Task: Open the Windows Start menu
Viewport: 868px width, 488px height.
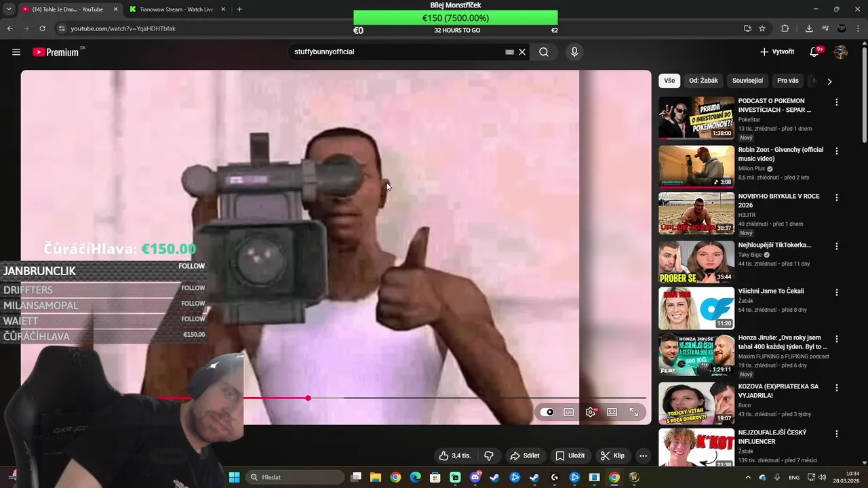Action: point(234,477)
